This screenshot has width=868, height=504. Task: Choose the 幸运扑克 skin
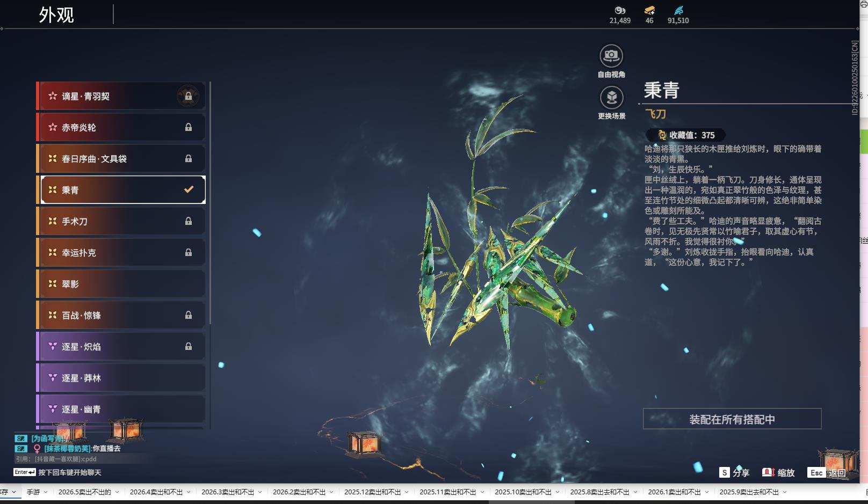tap(121, 252)
